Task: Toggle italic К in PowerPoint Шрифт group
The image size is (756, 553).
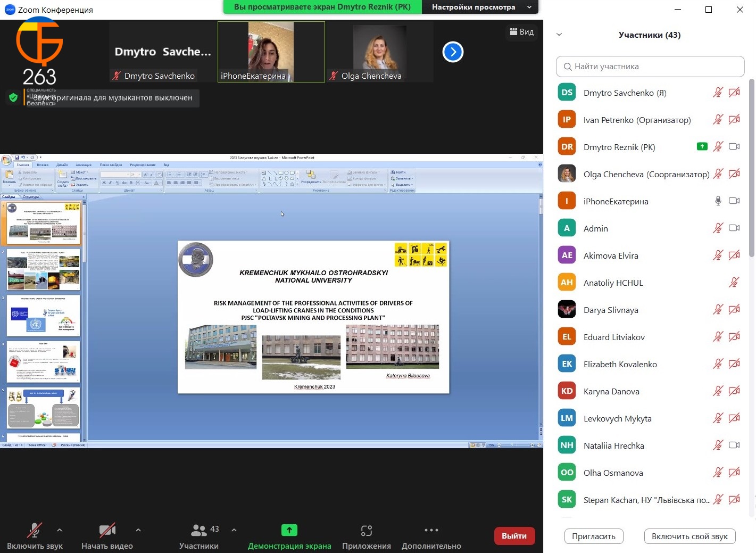Action: [111, 183]
